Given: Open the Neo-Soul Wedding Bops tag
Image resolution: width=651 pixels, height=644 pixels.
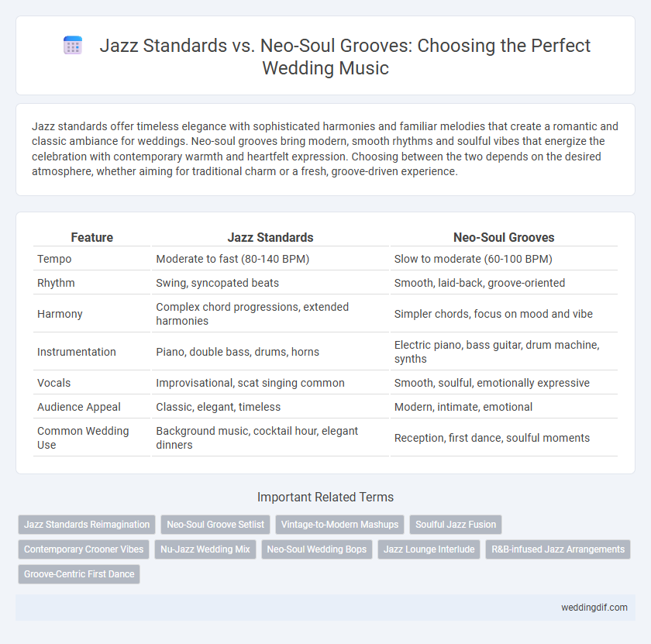Looking at the screenshot, I should pyautogui.click(x=317, y=549).
